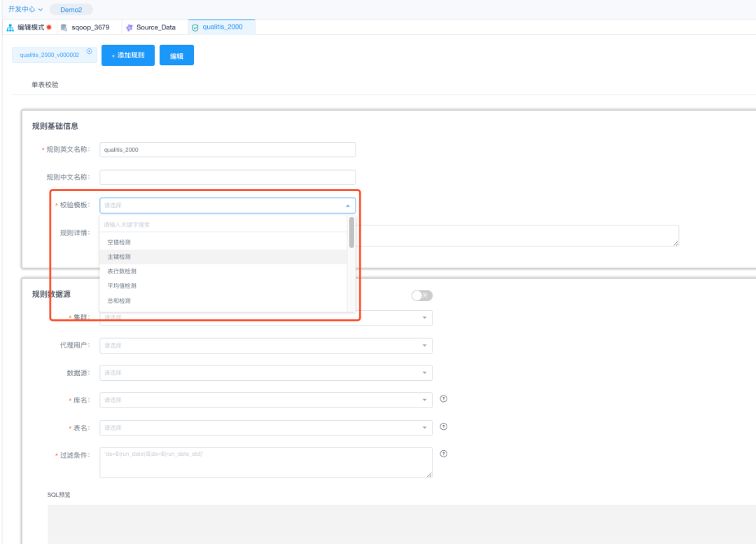Switch to the Source_Data tab
The height and width of the screenshot is (544, 756).
tap(155, 27)
